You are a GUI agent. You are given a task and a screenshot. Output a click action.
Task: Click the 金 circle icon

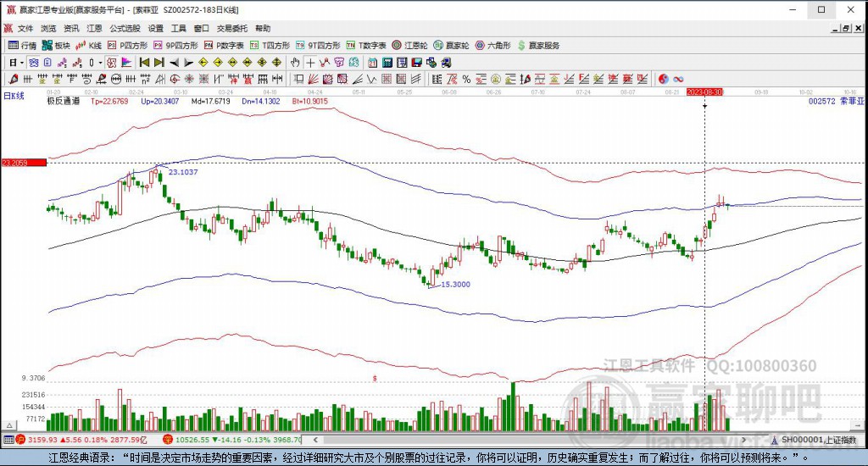495,79
